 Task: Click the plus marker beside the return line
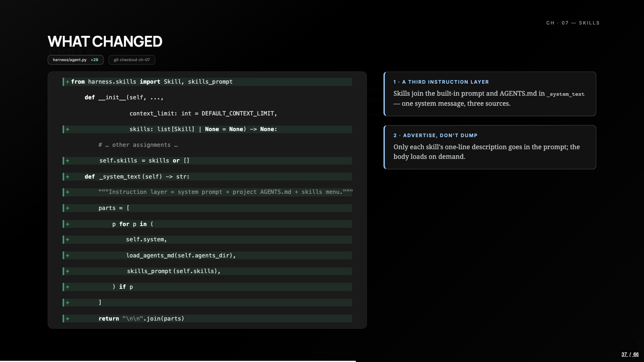[68, 319]
